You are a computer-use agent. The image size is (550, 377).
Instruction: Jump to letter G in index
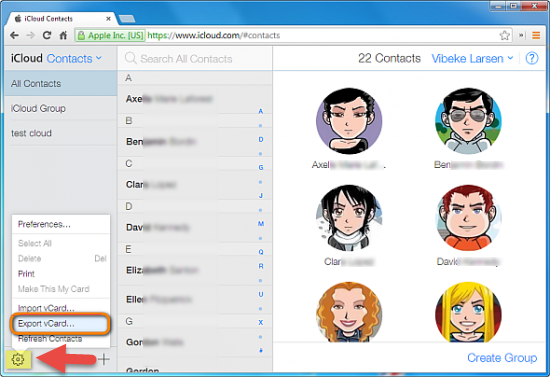261,167
